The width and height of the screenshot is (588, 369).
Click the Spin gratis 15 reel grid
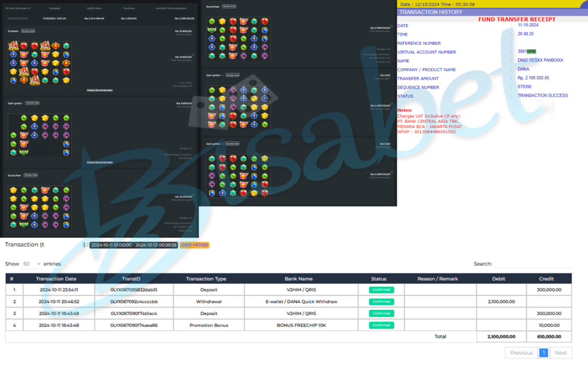pos(238,176)
